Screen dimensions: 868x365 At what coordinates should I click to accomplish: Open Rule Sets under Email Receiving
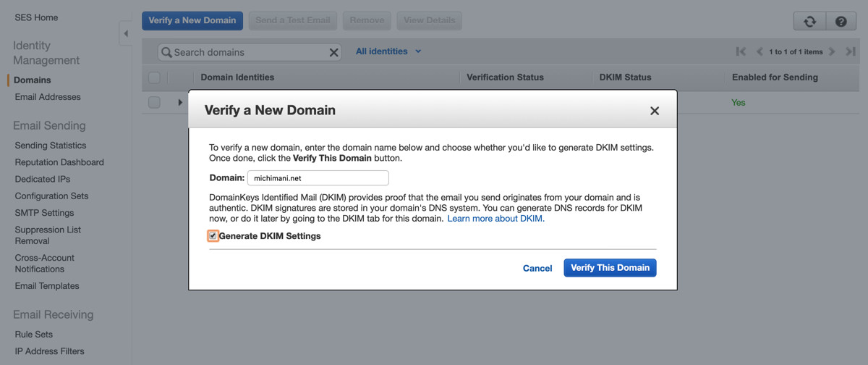(x=34, y=335)
